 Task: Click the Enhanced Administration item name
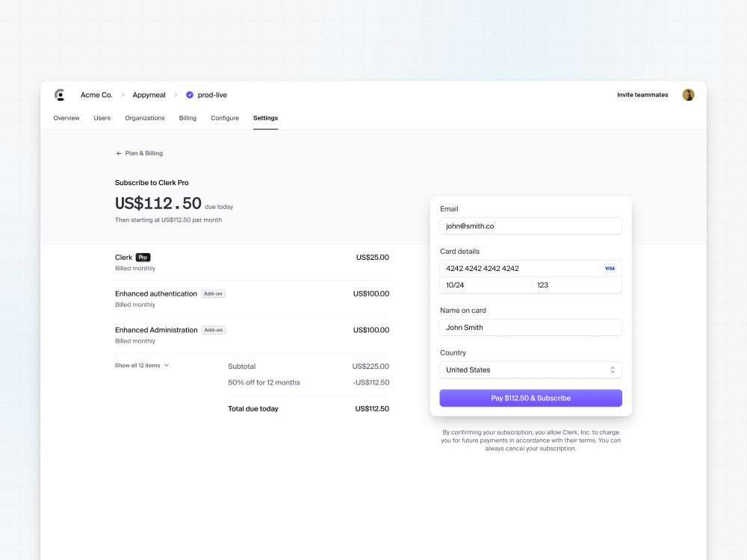click(156, 330)
